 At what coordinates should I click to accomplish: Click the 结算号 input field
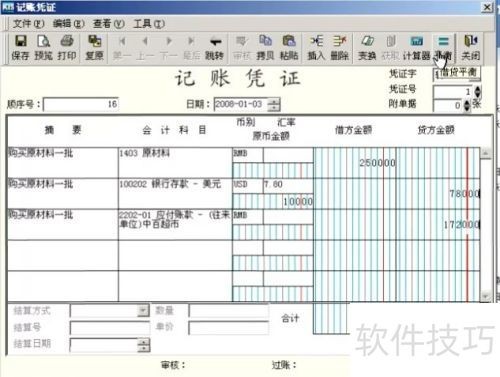tap(110, 328)
